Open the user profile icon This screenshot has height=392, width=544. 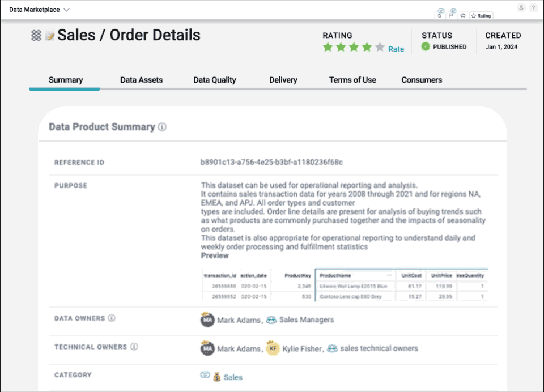pyautogui.click(x=521, y=8)
